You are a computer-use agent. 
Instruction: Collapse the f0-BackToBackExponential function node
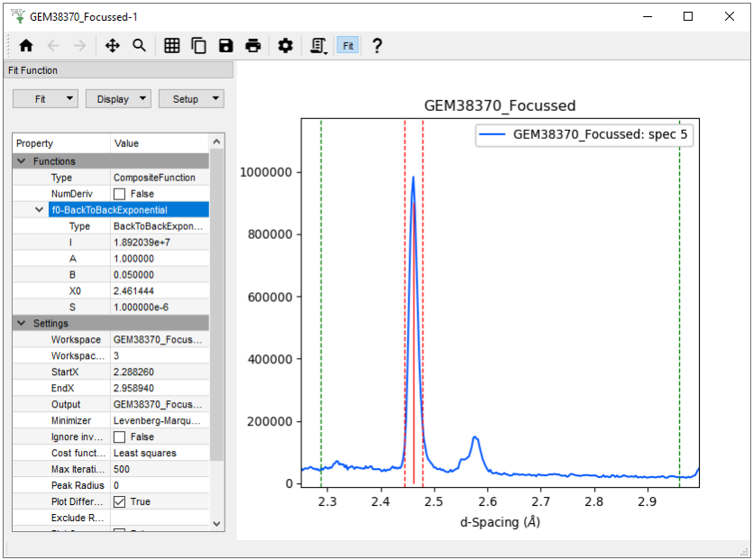[x=39, y=210]
